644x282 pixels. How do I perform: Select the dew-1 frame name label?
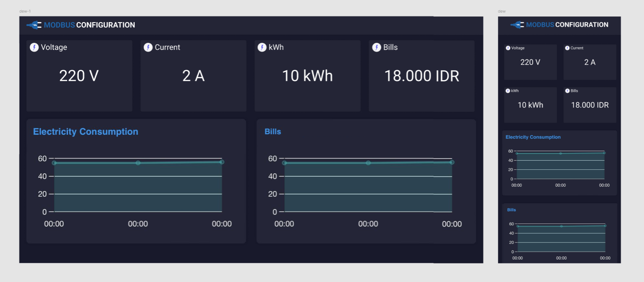(x=25, y=11)
